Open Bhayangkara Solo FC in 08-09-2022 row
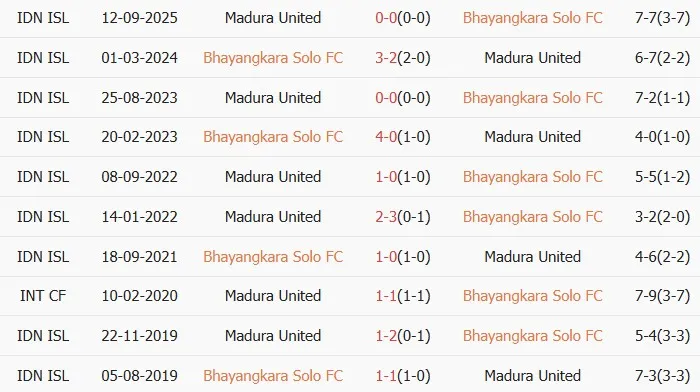The width and height of the screenshot is (700, 392). click(533, 177)
